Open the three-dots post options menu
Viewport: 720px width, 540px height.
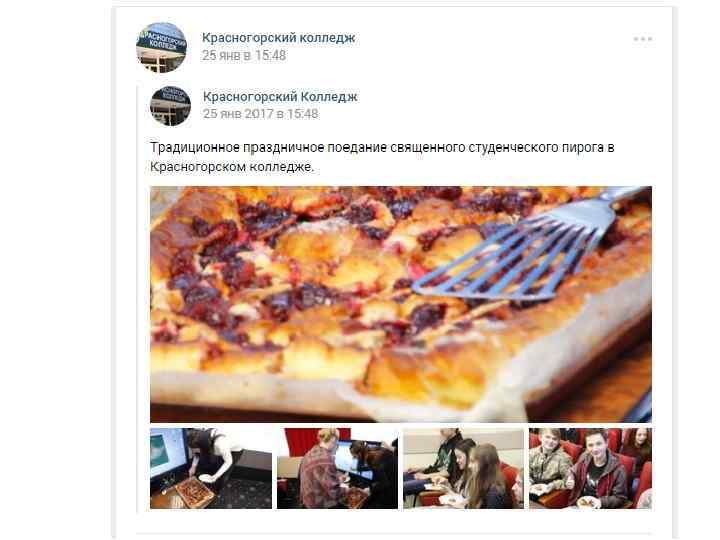[643, 39]
